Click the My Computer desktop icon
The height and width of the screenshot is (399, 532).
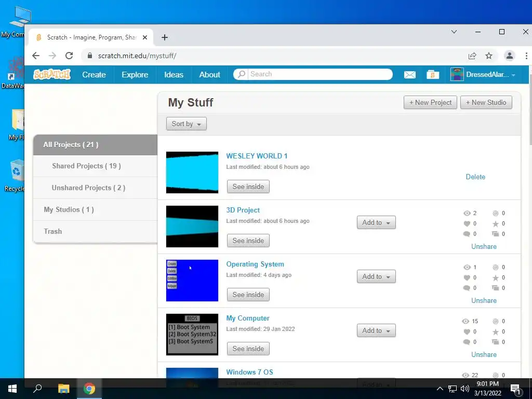pyautogui.click(x=14, y=22)
